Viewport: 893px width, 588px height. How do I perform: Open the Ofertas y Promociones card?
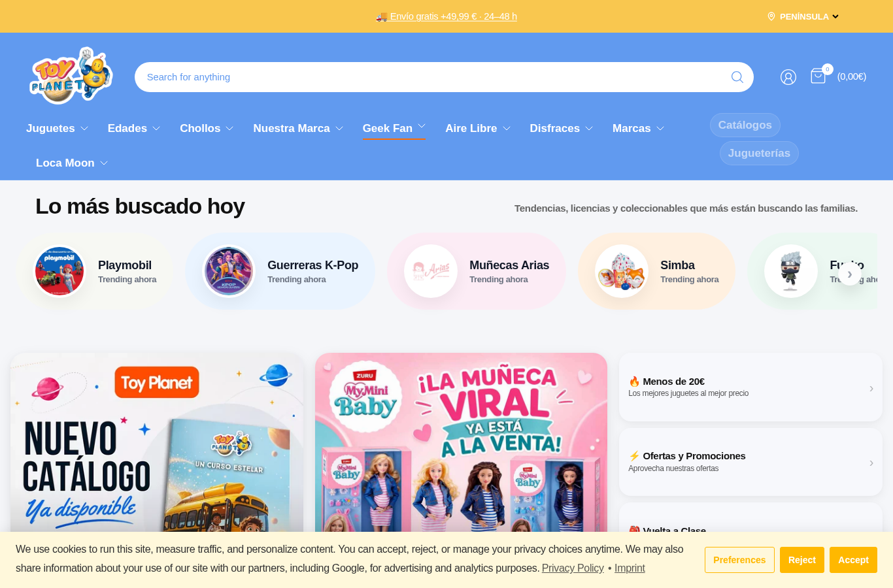click(x=750, y=462)
